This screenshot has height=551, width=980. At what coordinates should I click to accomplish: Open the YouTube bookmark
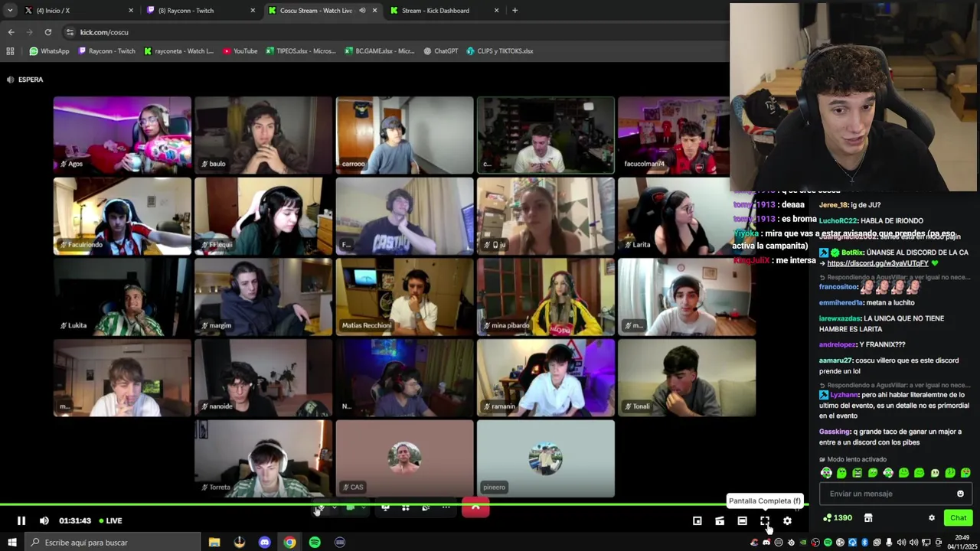click(x=240, y=51)
